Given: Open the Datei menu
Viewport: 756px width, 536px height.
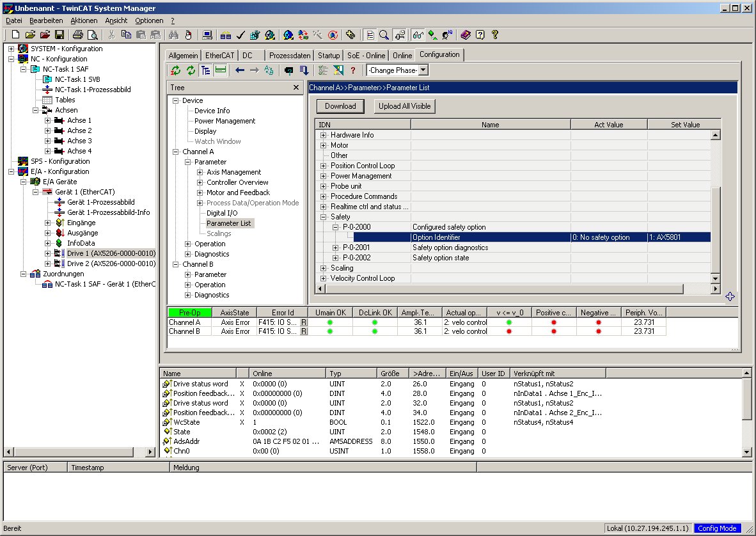Looking at the screenshot, I should (14, 20).
